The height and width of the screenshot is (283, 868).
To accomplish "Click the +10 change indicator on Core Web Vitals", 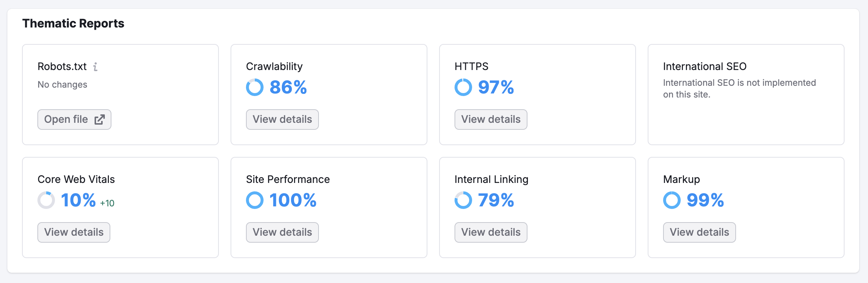I will (106, 202).
